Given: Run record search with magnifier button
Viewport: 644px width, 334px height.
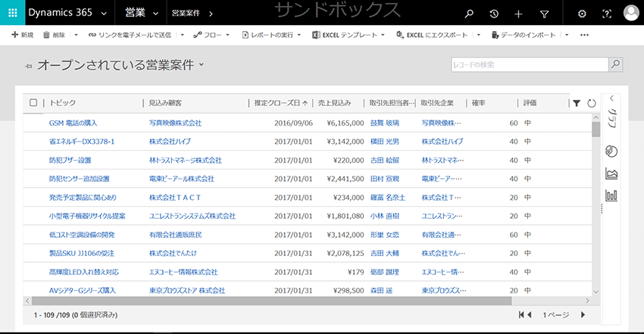Looking at the screenshot, I should (x=615, y=64).
